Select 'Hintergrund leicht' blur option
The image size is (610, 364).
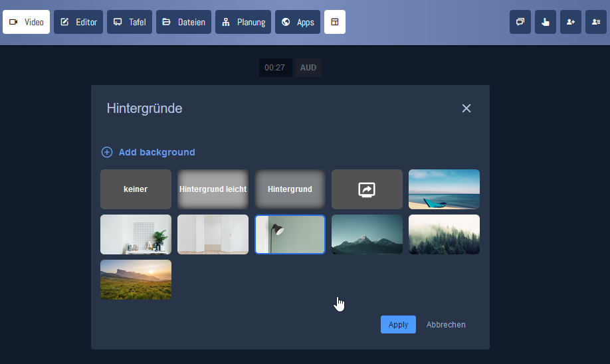click(x=213, y=189)
